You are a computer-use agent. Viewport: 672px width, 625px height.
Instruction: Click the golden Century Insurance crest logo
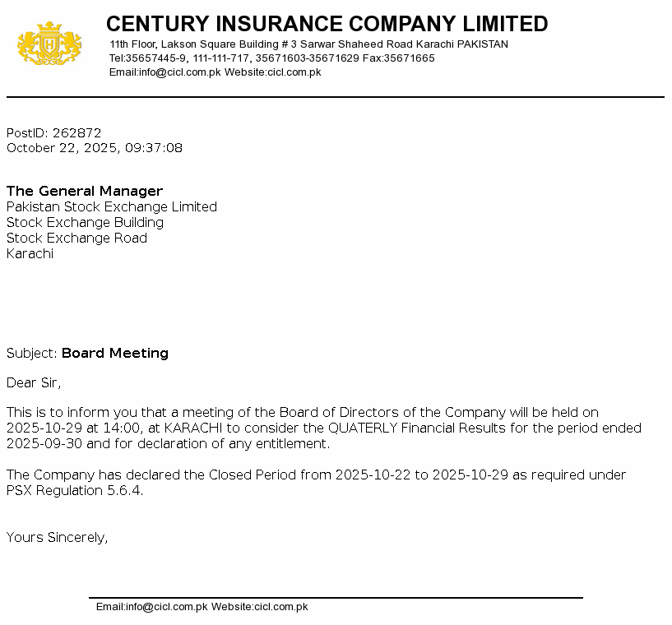click(49, 44)
